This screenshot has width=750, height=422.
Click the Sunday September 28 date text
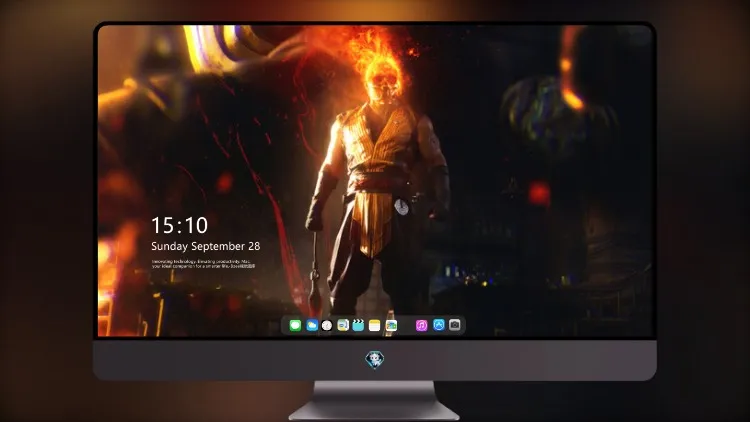(206, 246)
